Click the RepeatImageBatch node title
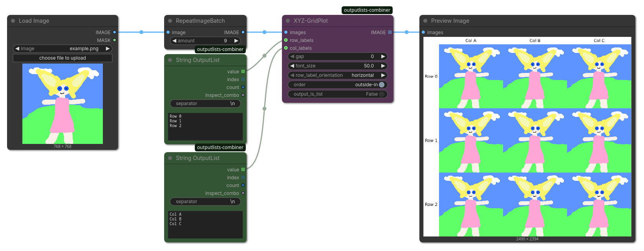 tap(200, 21)
